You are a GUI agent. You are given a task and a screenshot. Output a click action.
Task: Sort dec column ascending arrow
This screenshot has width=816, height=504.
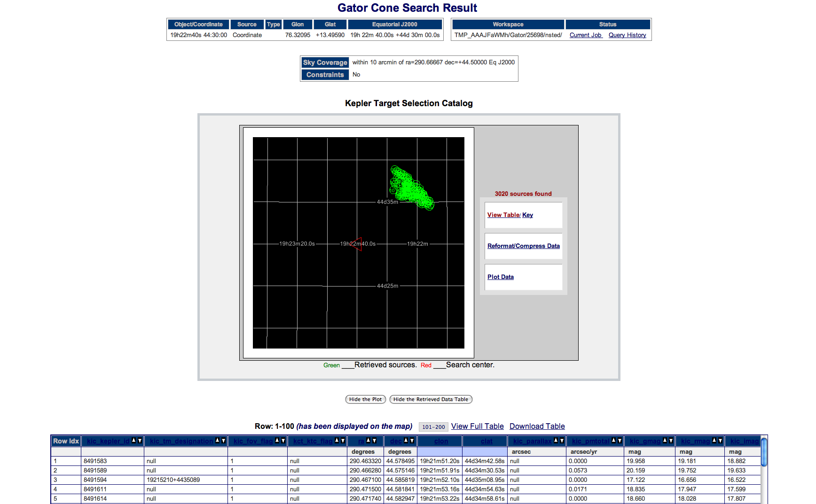pos(406,441)
